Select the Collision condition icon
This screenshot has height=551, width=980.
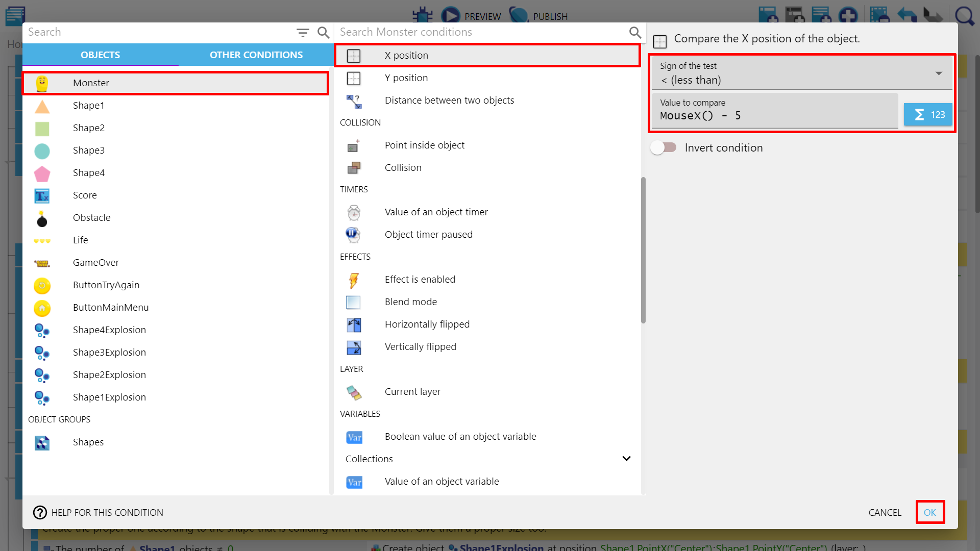pyautogui.click(x=354, y=168)
